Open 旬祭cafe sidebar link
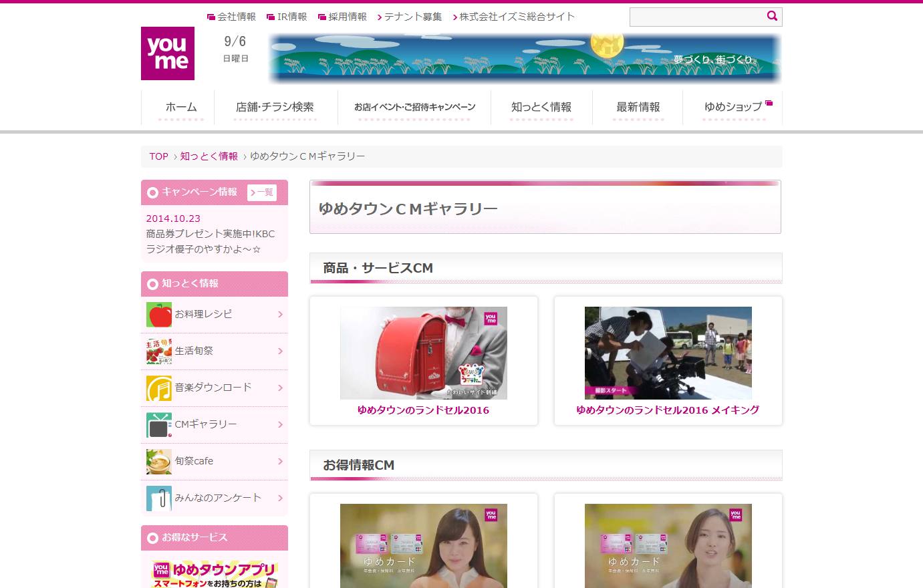The width and height of the screenshot is (923, 588). click(194, 461)
